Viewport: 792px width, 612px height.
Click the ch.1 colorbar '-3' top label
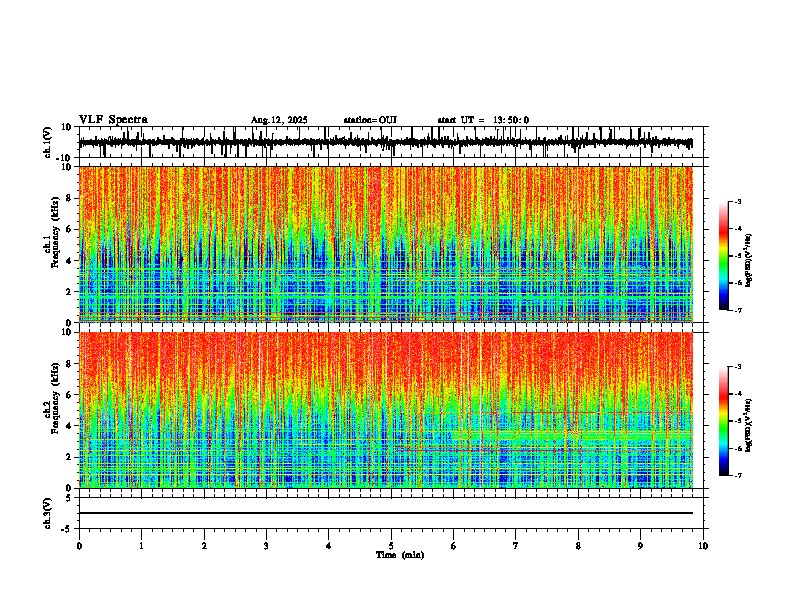click(737, 201)
